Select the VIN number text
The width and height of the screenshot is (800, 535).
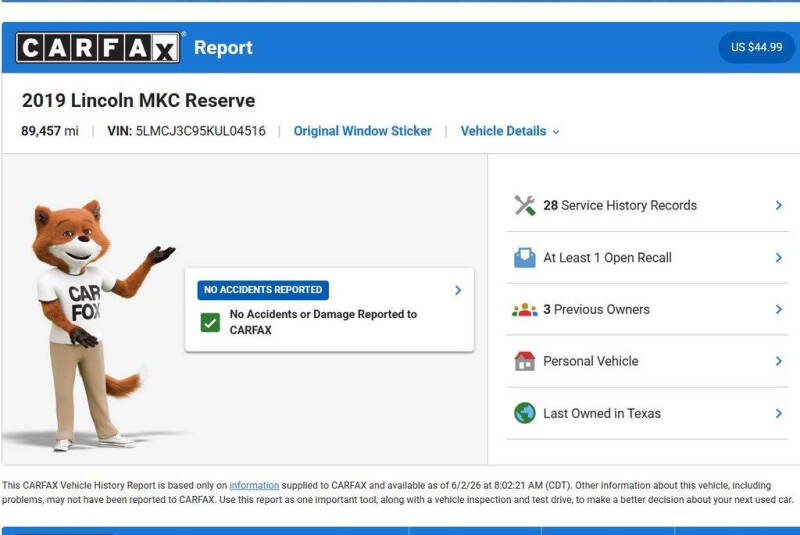[200, 131]
